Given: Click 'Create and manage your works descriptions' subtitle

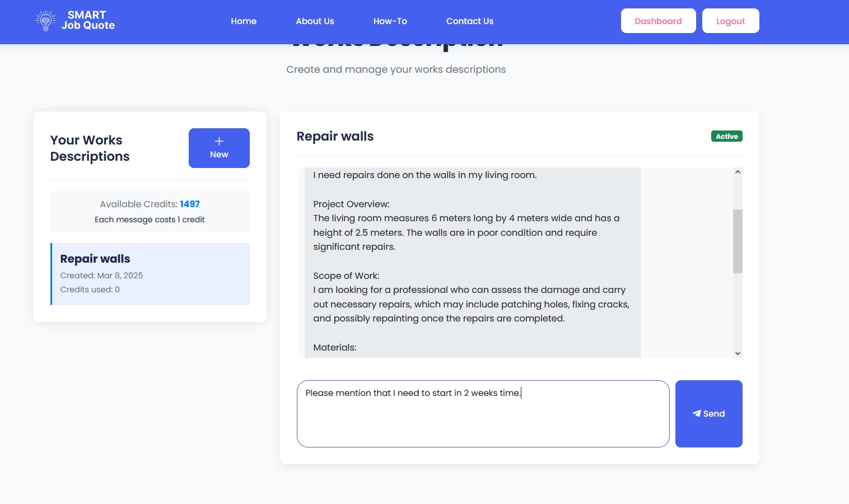Looking at the screenshot, I should (x=396, y=69).
